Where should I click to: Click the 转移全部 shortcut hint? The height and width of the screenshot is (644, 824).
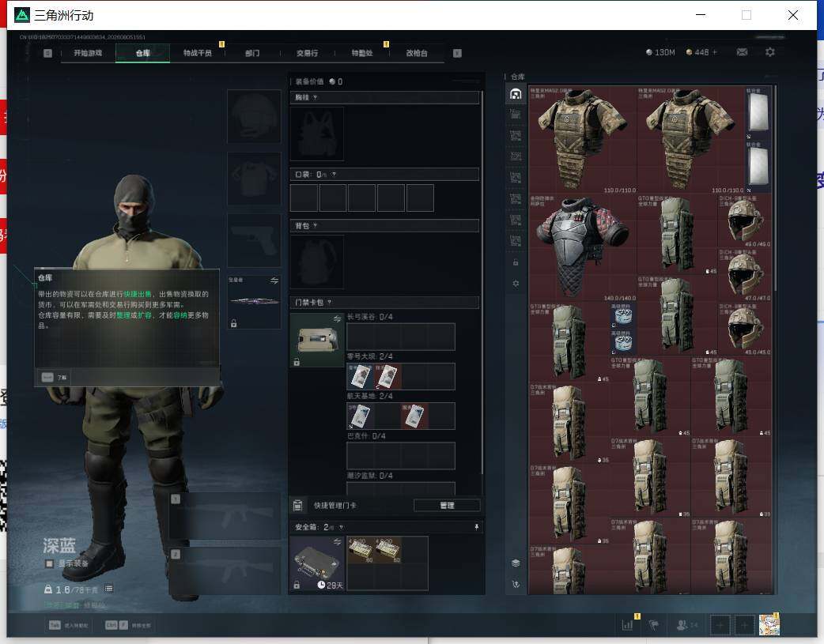(x=128, y=625)
